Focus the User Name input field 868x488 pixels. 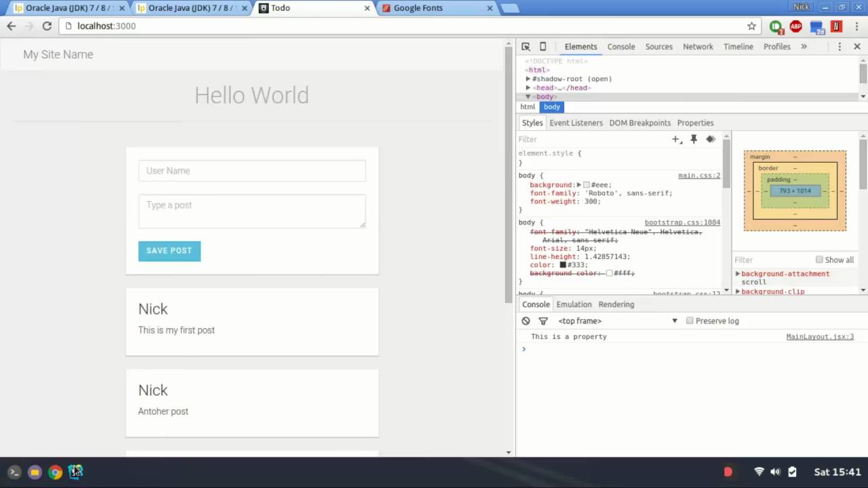[252, 171]
